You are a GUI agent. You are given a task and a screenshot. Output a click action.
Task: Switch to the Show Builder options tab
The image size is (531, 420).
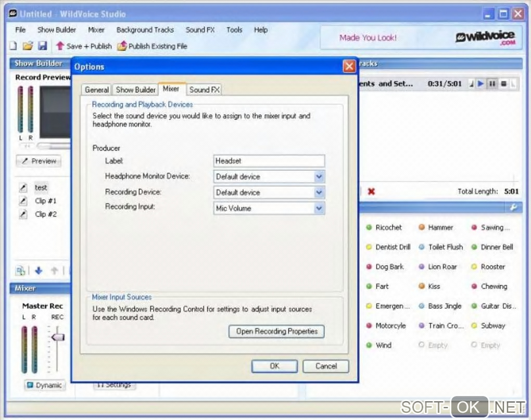point(135,90)
